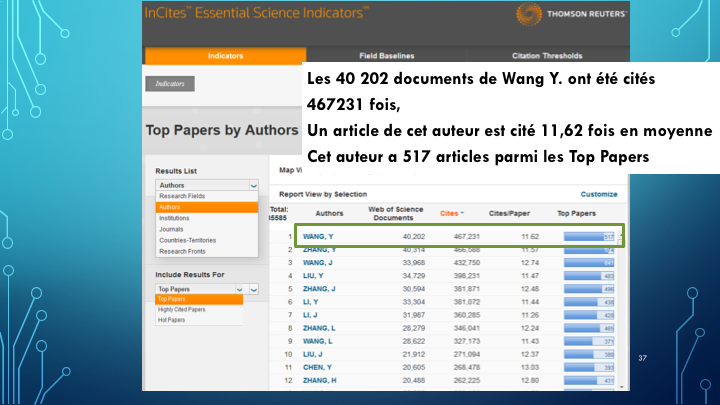This screenshot has height=405, width=720.
Task: Click table scrollbar down arrow
Action: pyautogui.click(x=621, y=387)
